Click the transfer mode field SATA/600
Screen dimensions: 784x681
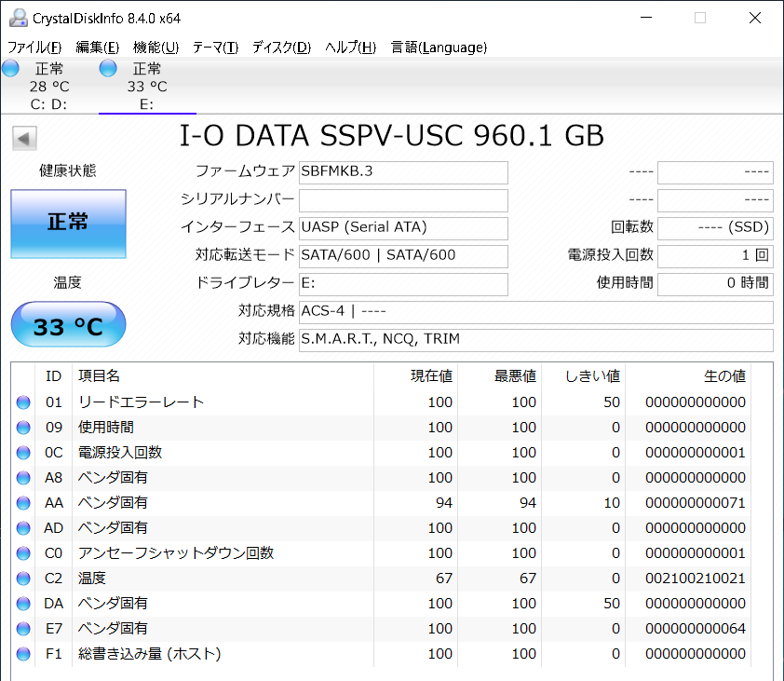(x=403, y=256)
